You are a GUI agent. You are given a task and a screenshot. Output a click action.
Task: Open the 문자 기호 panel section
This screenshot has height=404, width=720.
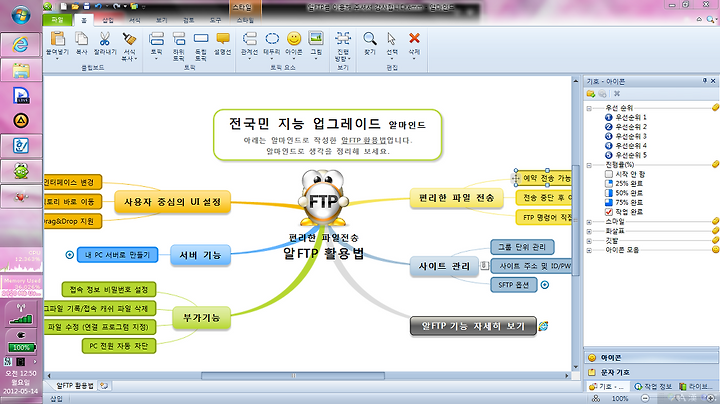click(652, 372)
